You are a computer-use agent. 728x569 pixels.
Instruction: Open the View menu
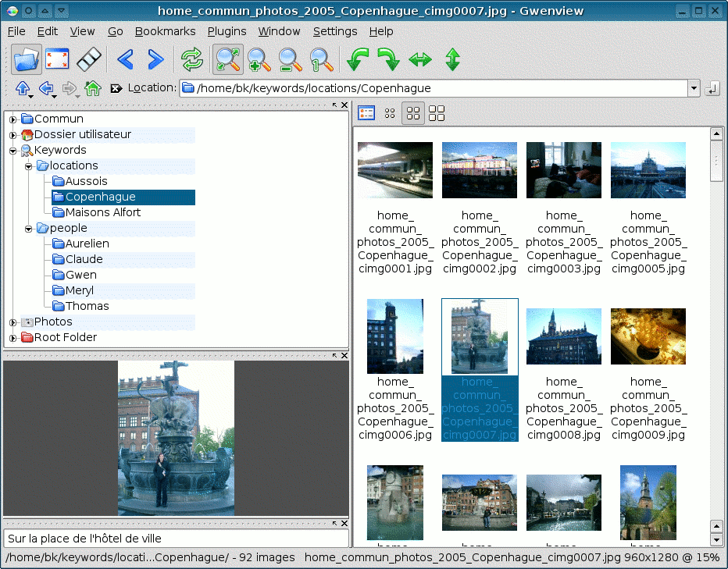(x=82, y=31)
